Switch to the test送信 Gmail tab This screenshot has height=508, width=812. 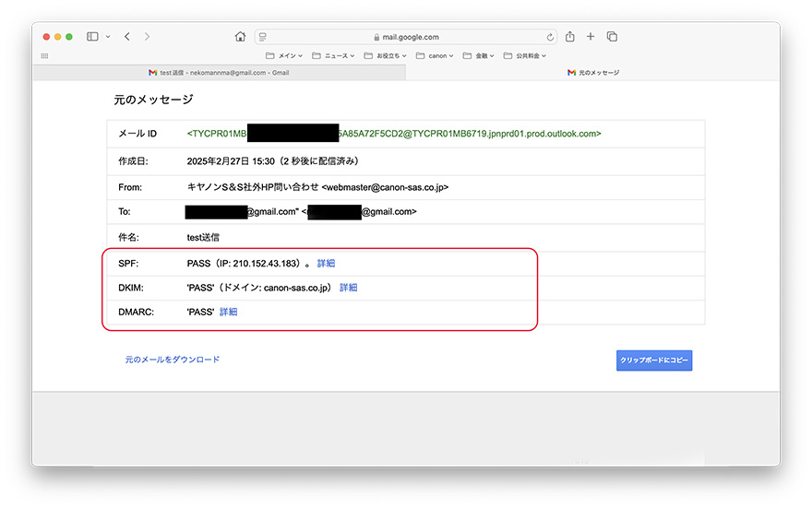click(219, 72)
